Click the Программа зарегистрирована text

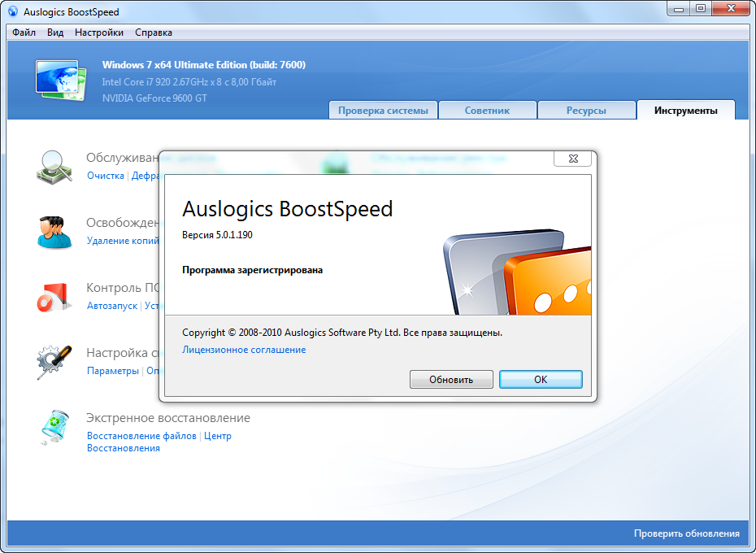[252, 270]
